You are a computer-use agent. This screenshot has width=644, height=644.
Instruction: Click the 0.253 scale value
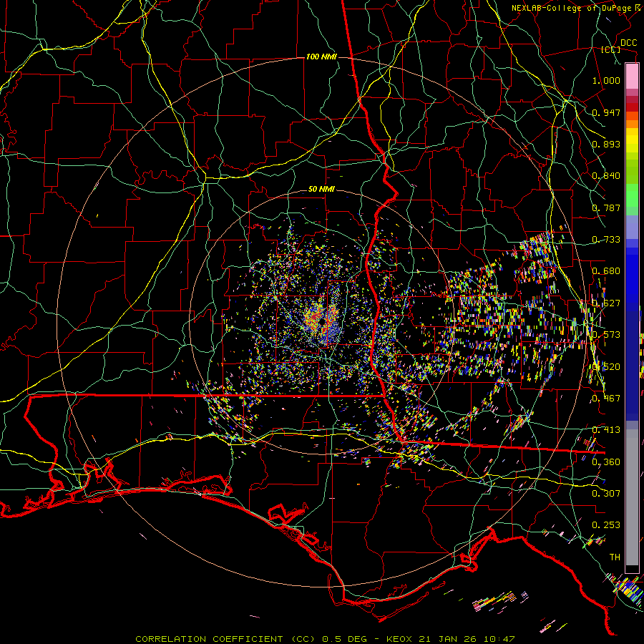point(606,525)
